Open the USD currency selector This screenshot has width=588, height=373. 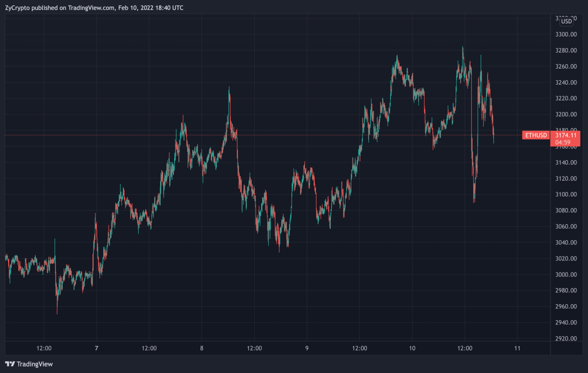566,21
